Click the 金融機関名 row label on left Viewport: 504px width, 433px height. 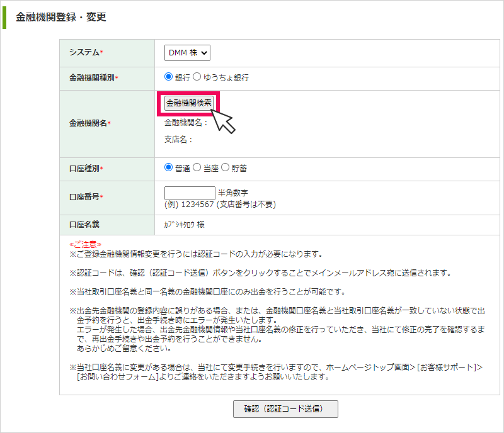pyautogui.click(x=89, y=123)
